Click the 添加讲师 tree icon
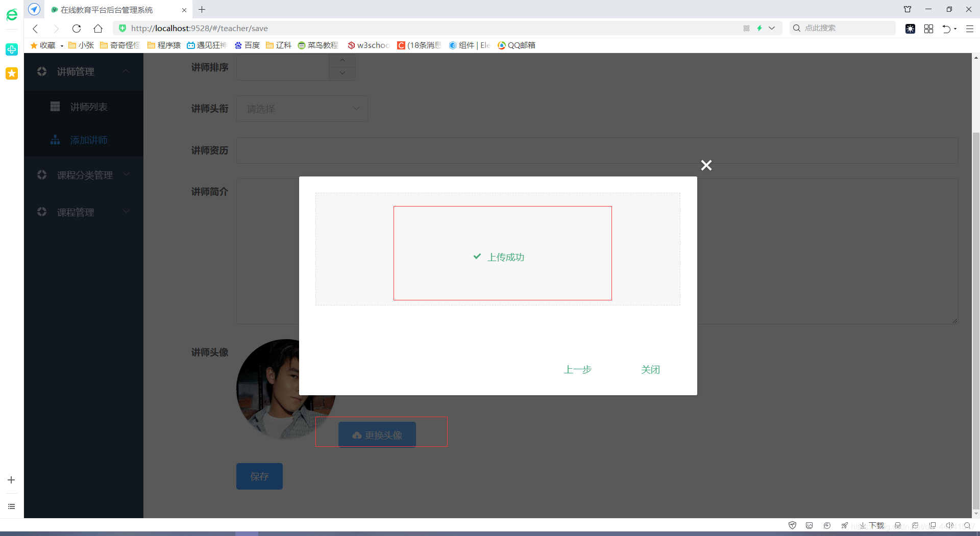Viewport: 980px width, 536px height. 55,140
